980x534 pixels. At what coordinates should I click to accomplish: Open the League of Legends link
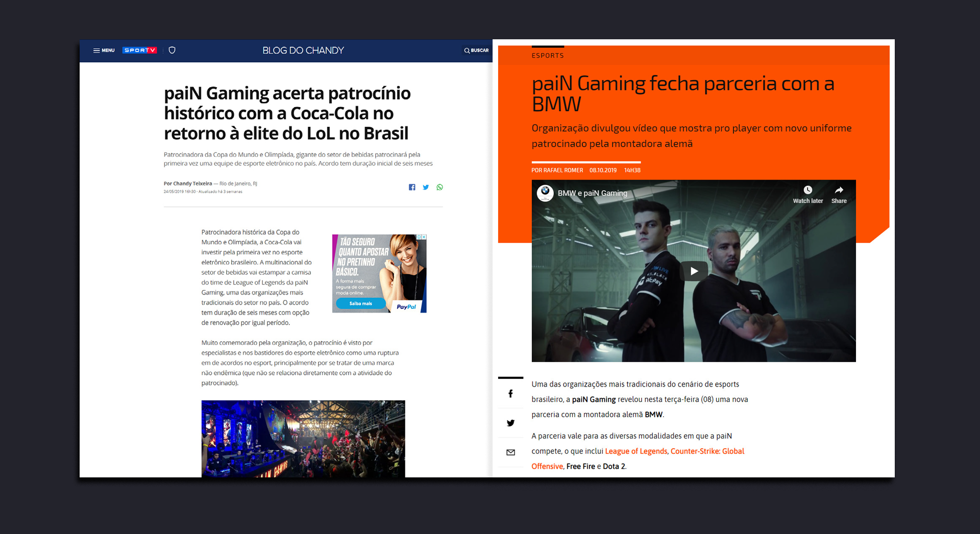tap(636, 451)
